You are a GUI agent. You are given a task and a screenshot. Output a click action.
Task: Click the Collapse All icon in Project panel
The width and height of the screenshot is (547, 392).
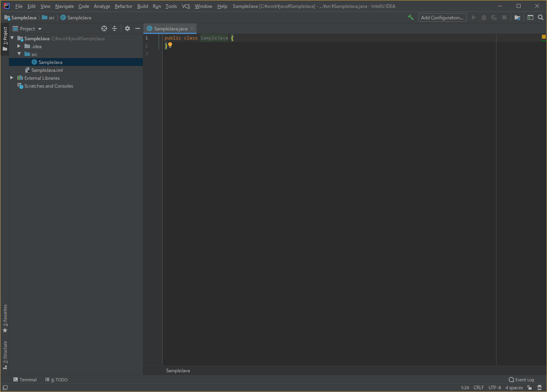(114, 28)
